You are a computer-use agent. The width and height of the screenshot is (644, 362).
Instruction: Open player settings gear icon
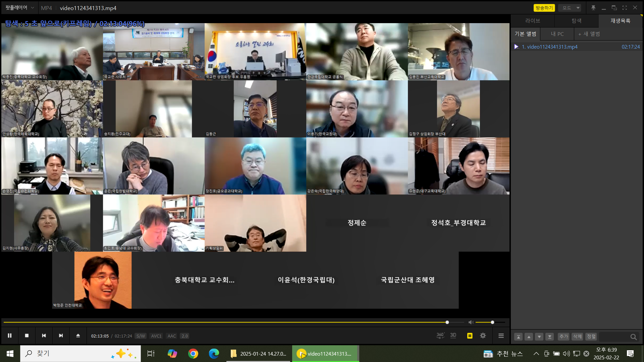click(x=483, y=336)
